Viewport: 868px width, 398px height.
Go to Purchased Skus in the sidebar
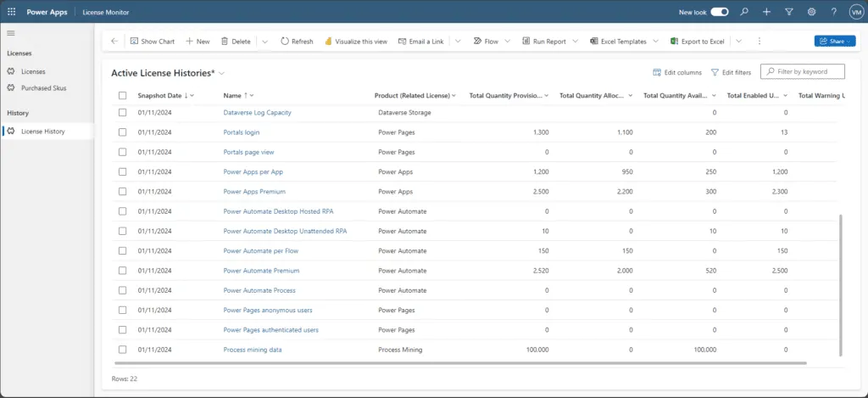point(44,87)
